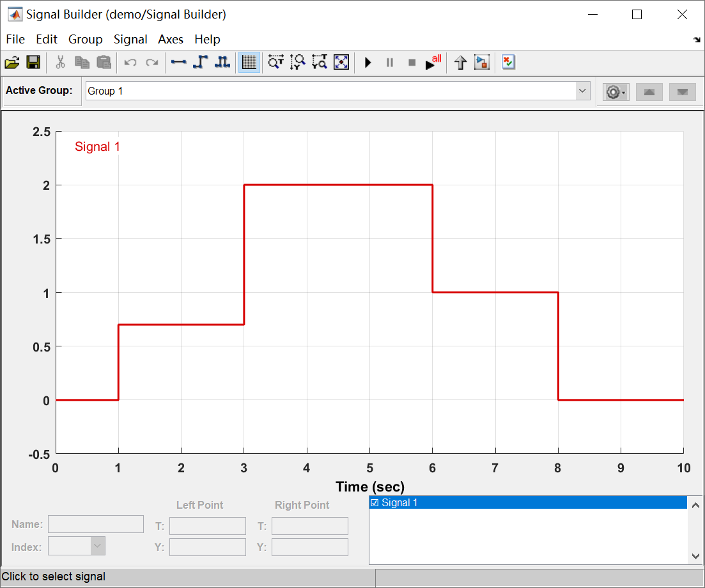Click the Zoom in T toolbar icon
This screenshot has height=588, width=705.
(275, 62)
